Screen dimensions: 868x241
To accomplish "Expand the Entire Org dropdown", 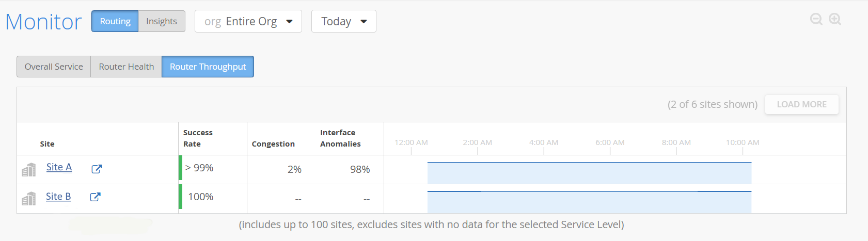I will (x=248, y=21).
